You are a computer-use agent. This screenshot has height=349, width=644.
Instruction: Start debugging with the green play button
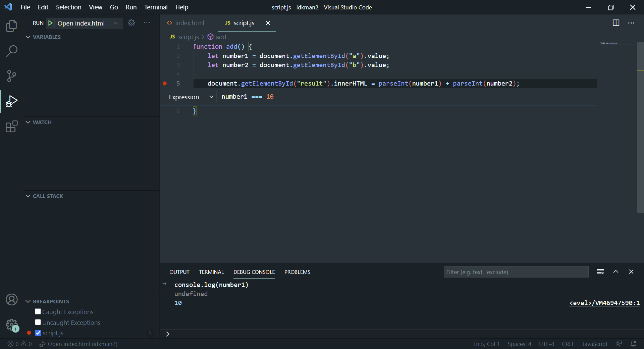tap(50, 23)
